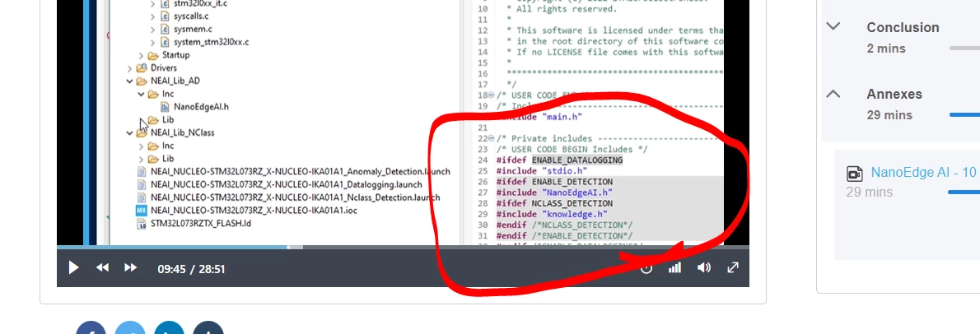Image resolution: width=980 pixels, height=334 pixels.
Task: Enter fullscreen with the expand arrows icon
Action: [x=733, y=268]
